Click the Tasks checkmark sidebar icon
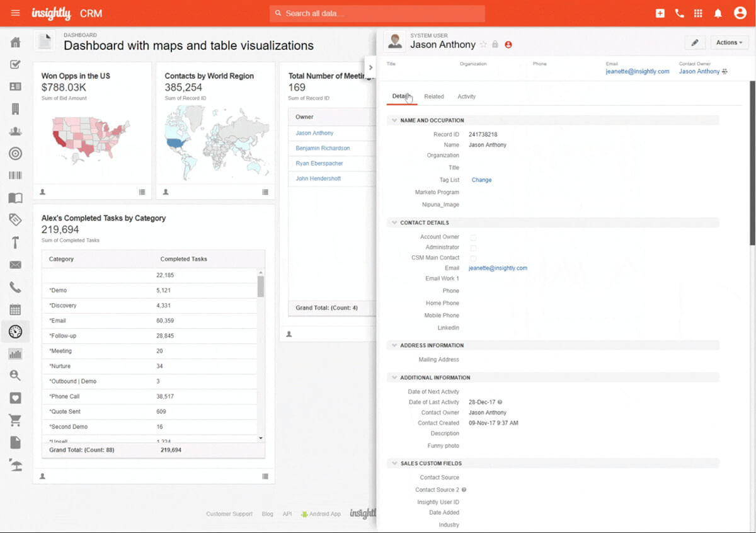 click(x=15, y=64)
